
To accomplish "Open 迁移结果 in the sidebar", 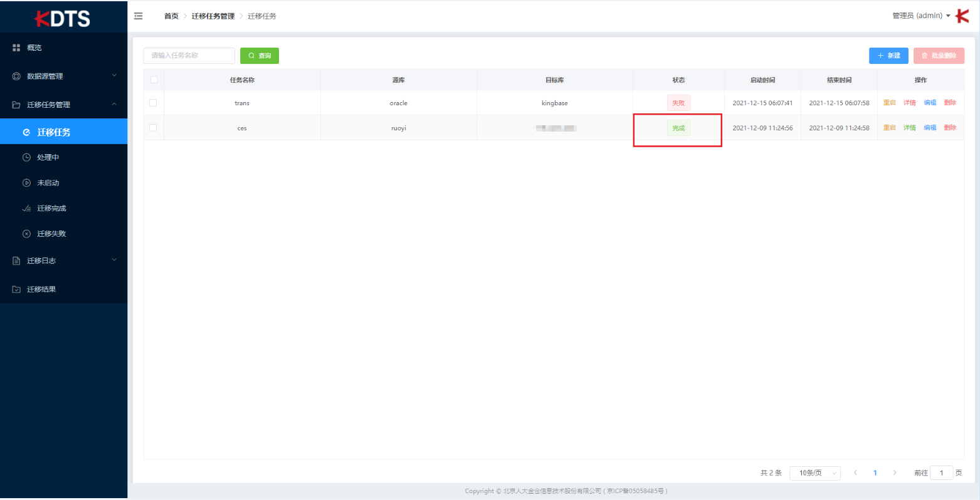I will point(64,289).
